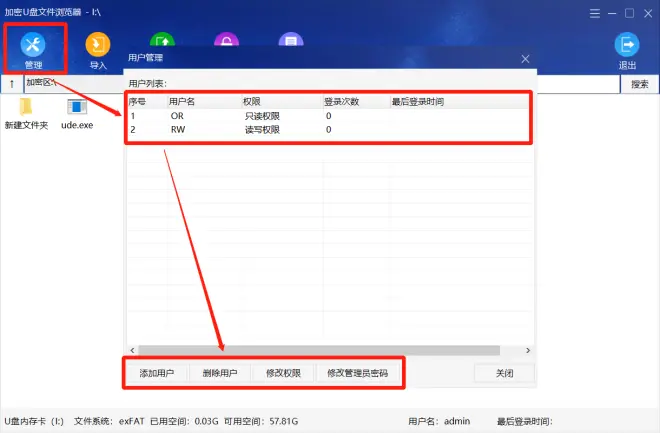Select user row OR in list
The height and width of the screenshot is (433, 660).
328,116
